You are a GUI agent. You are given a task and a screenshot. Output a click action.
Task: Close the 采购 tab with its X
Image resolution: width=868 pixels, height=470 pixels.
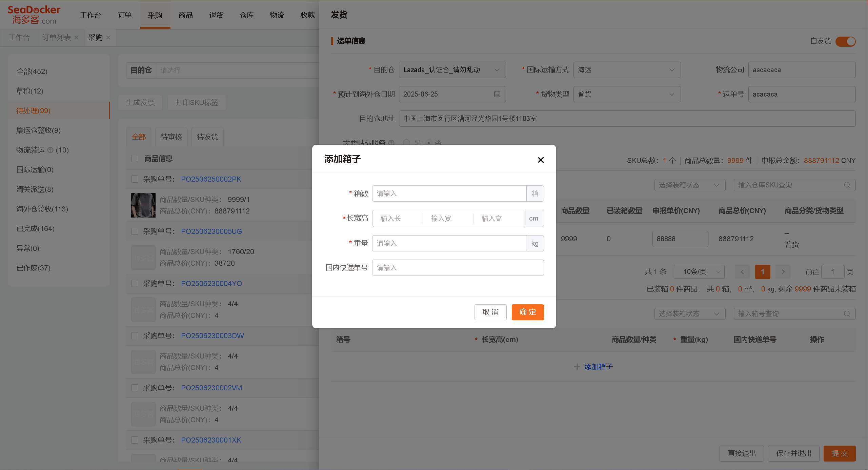point(108,38)
